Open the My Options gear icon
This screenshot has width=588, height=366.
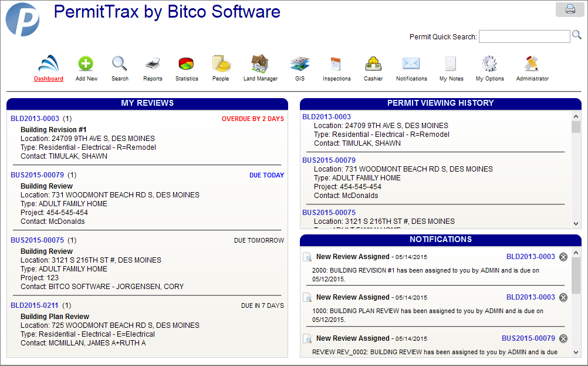coord(489,63)
